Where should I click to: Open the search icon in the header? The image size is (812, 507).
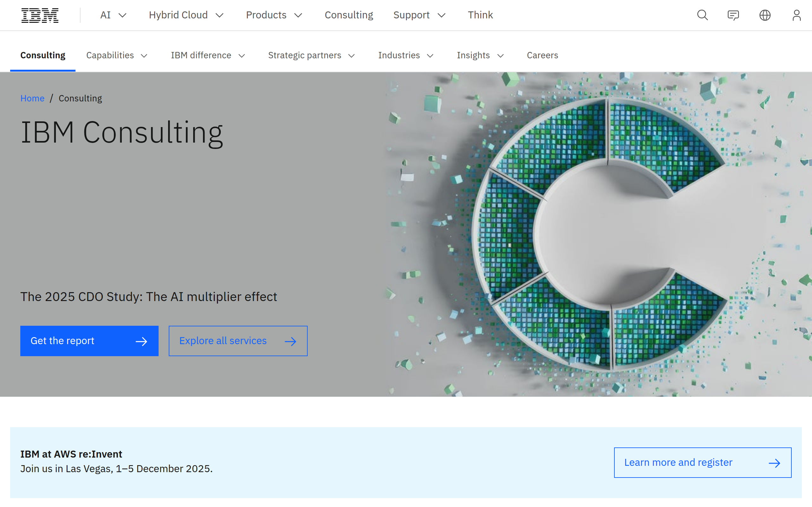tap(702, 15)
